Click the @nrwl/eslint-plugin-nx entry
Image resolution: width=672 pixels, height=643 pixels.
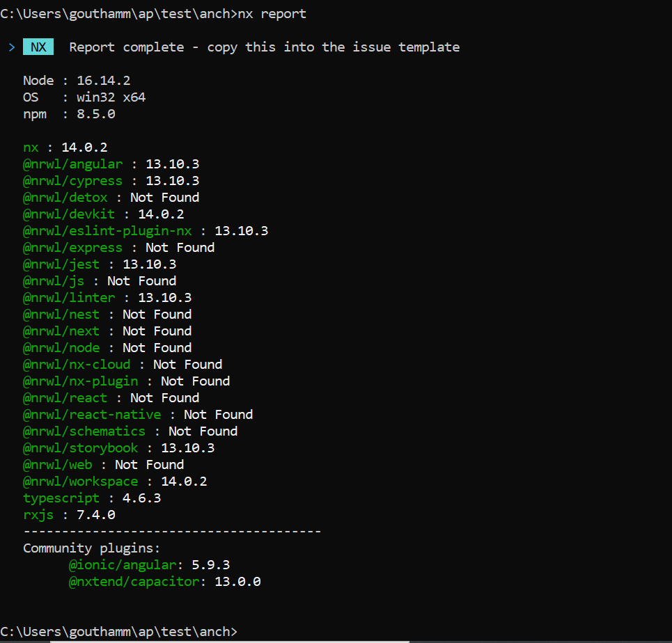pos(107,230)
